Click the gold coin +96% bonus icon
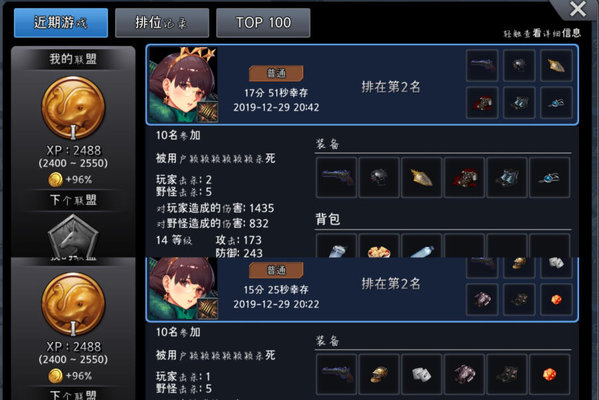 (x=55, y=179)
